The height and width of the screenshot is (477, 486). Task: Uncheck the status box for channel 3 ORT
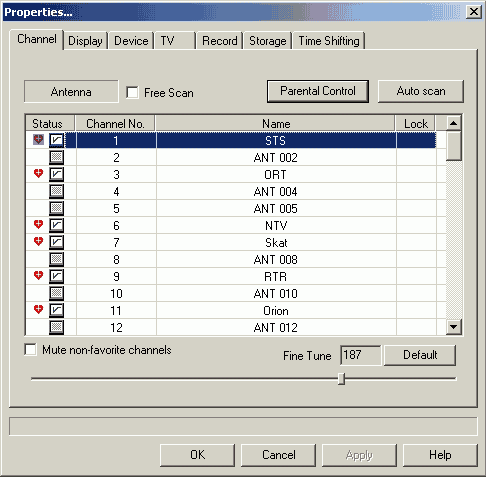tap(56, 174)
